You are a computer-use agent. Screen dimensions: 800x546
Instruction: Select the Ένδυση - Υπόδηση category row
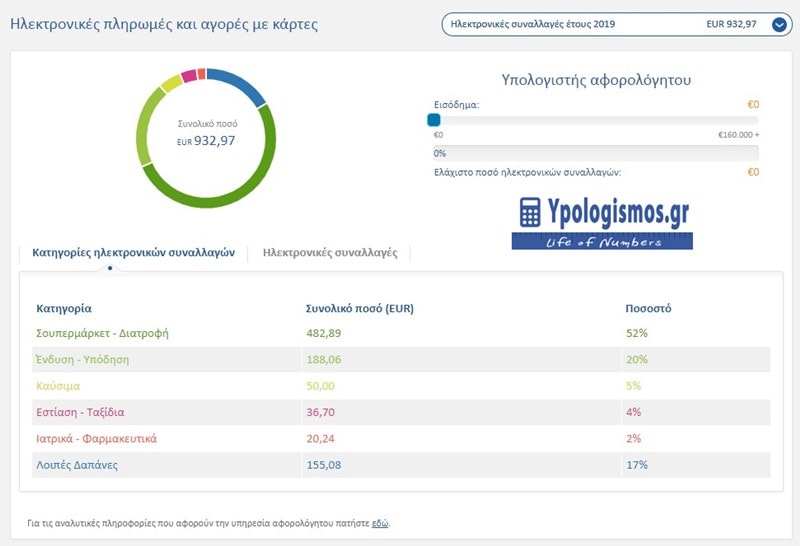[401, 360]
